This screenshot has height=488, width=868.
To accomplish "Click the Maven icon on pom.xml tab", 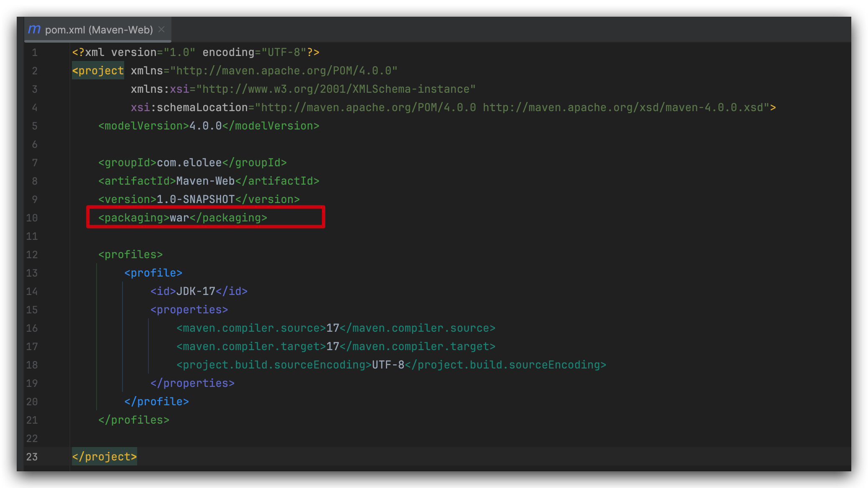I will pyautogui.click(x=34, y=30).
